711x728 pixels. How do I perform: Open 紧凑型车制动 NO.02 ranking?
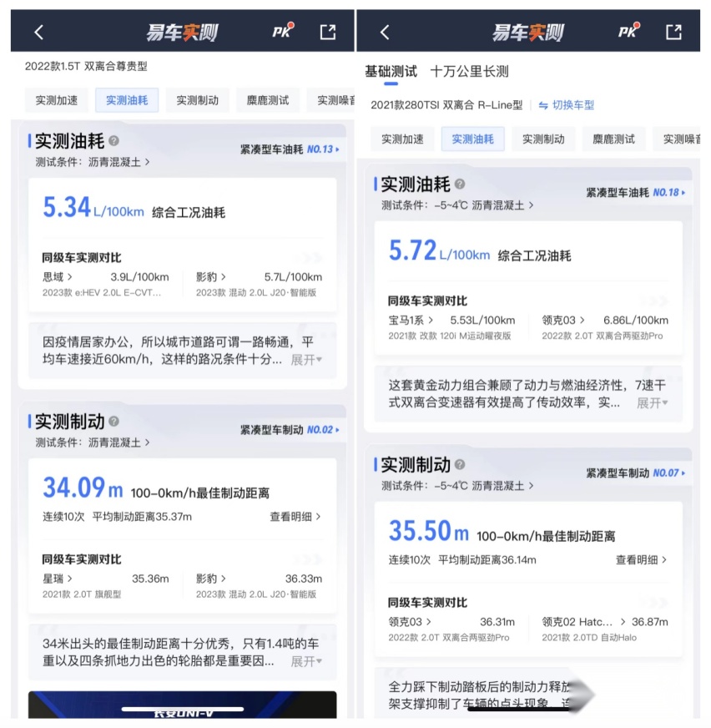pos(290,429)
